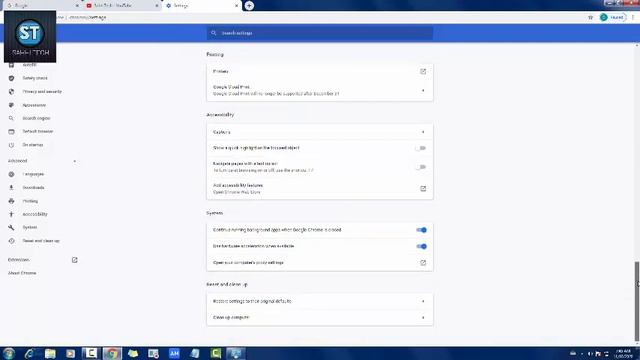Select Printing in the sidebar
Screen dimensions: 640x360
click(30, 201)
